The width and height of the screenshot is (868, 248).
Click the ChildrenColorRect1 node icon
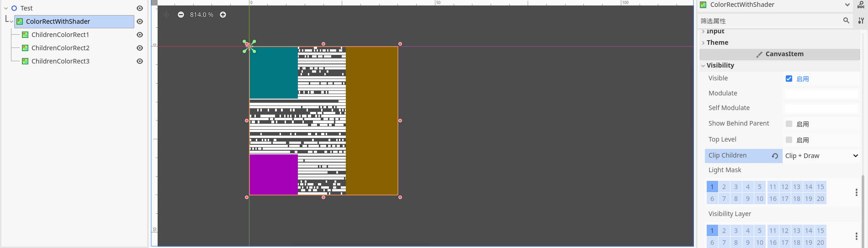point(26,35)
